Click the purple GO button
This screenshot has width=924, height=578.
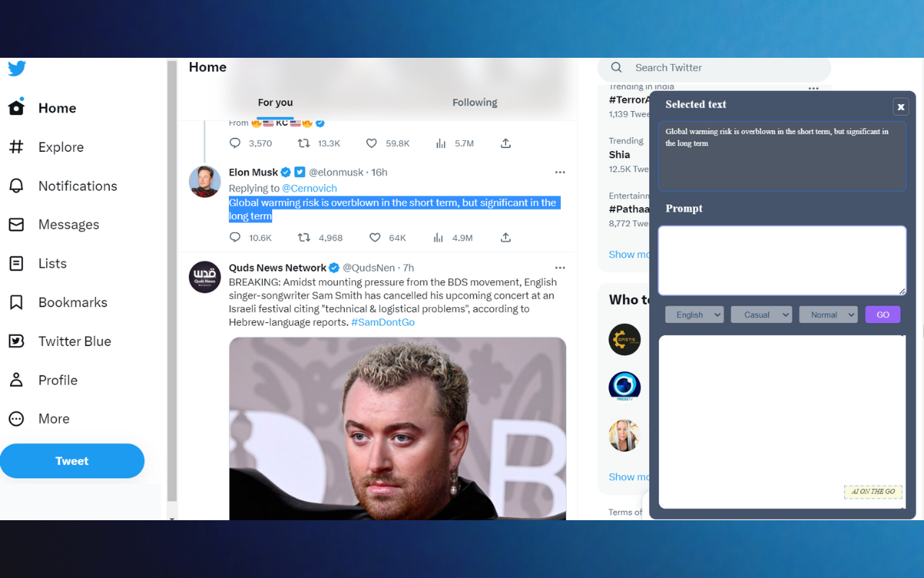tap(883, 314)
